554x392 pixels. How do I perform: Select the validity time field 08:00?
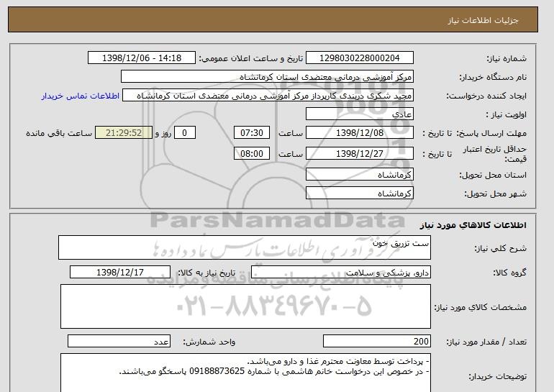click(252, 154)
